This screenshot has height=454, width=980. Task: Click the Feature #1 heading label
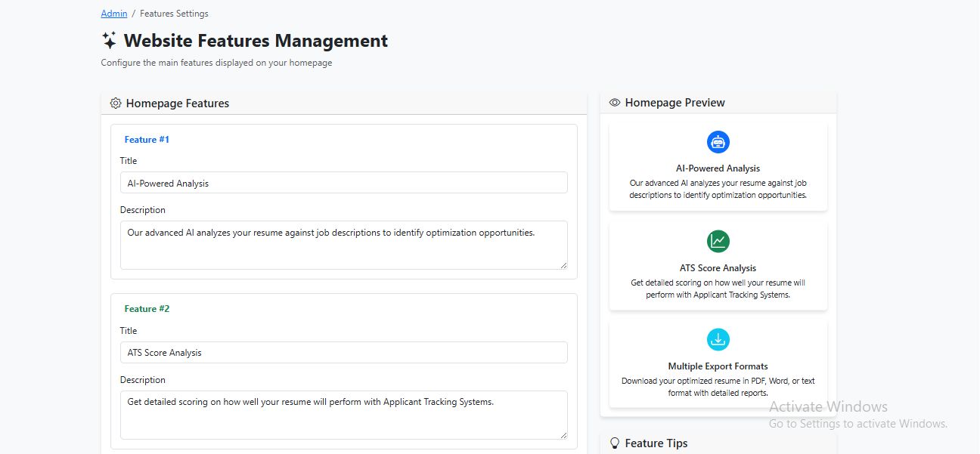tap(147, 140)
